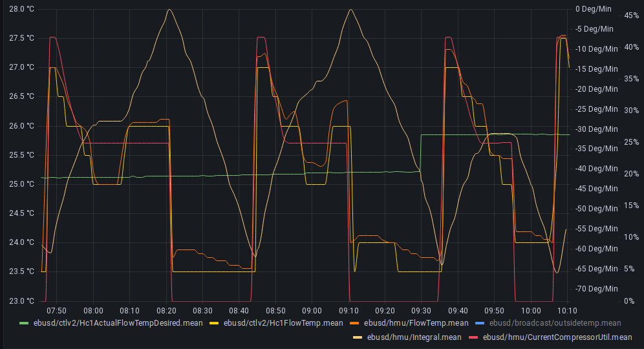Isolate the ebusd/hmu/FlowTemp.mean series in legend

(x=416, y=323)
